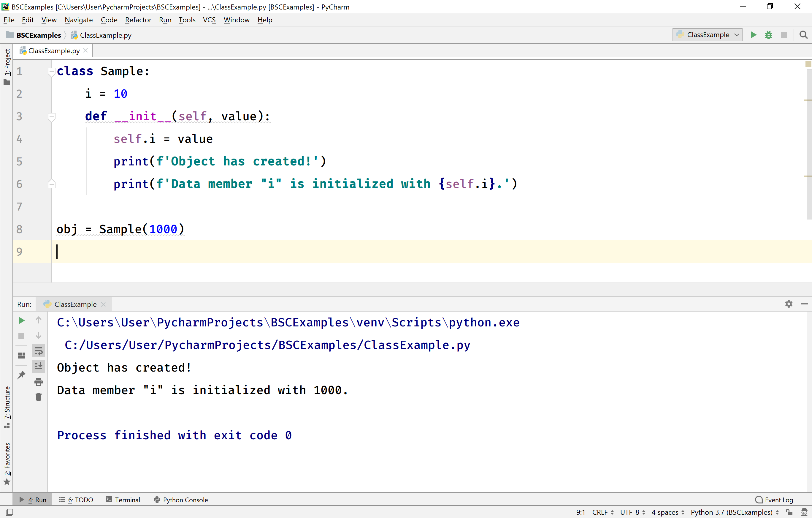
Task: Run the ClassExample configuration with the play icon
Action: coord(753,35)
